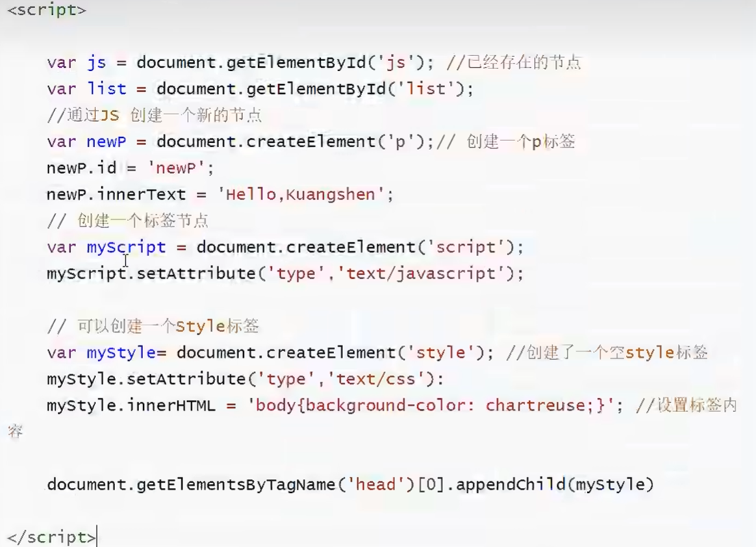Click the comment '//已经存在的节点'

(x=514, y=62)
